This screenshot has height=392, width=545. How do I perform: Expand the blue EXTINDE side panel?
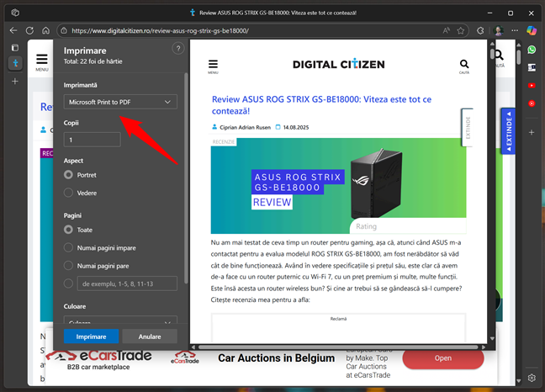[x=507, y=133]
